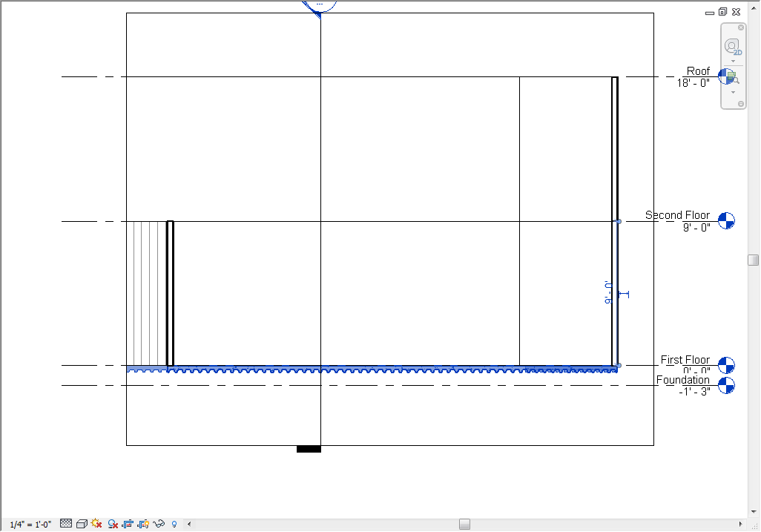The image size is (761, 532).
Task: Toggle Show/Hide Crop Region icon
Action: (143, 524)
